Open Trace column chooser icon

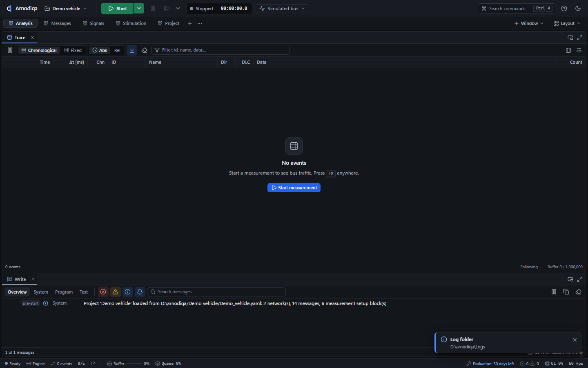click(x=568, y=50)
